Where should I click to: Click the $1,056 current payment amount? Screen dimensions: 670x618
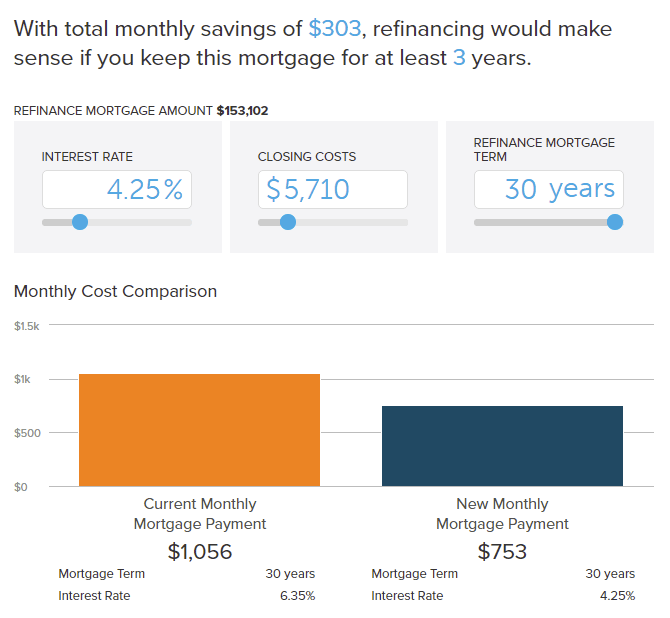200,551
